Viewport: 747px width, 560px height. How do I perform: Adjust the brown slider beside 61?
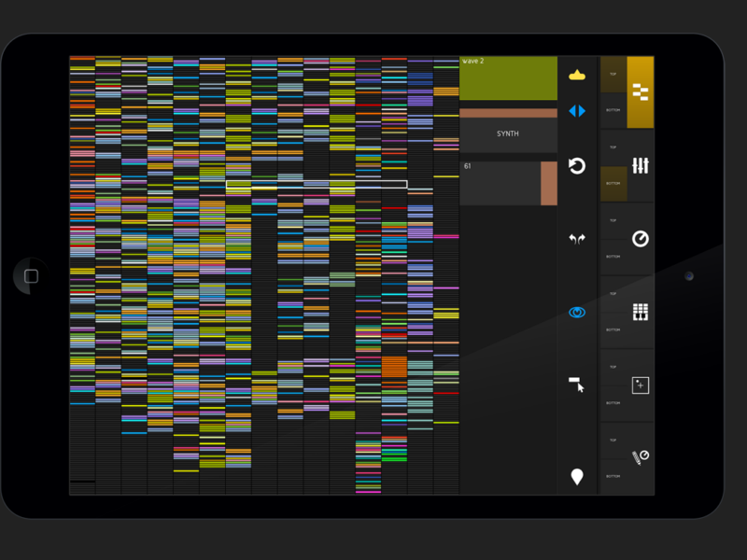tap(549, 183)
